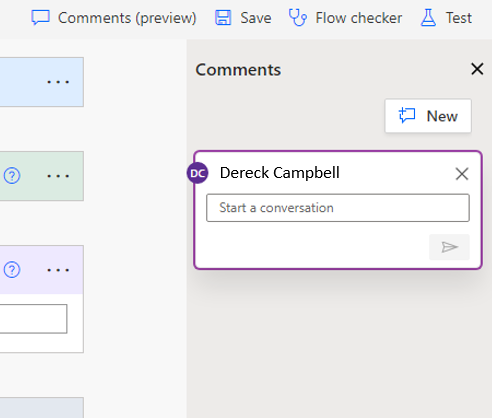Viewport: 492px width, 418px height.
Task: Close the Comments panel
Action: [477, 69]
